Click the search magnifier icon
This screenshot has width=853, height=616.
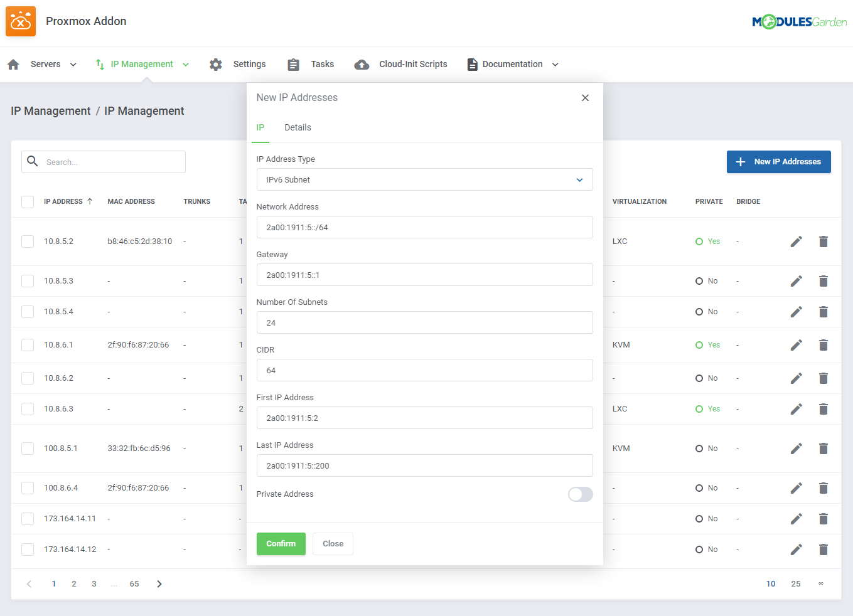coord(33,161)
